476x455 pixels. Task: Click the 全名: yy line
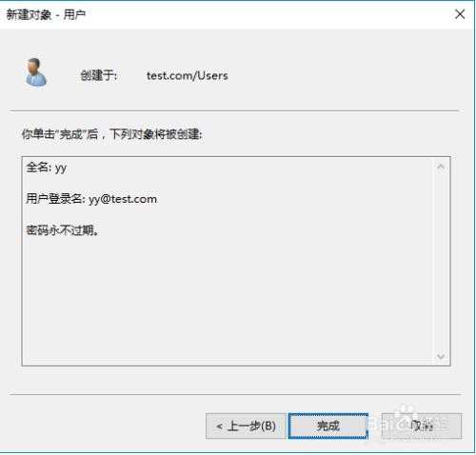[47, 168]
